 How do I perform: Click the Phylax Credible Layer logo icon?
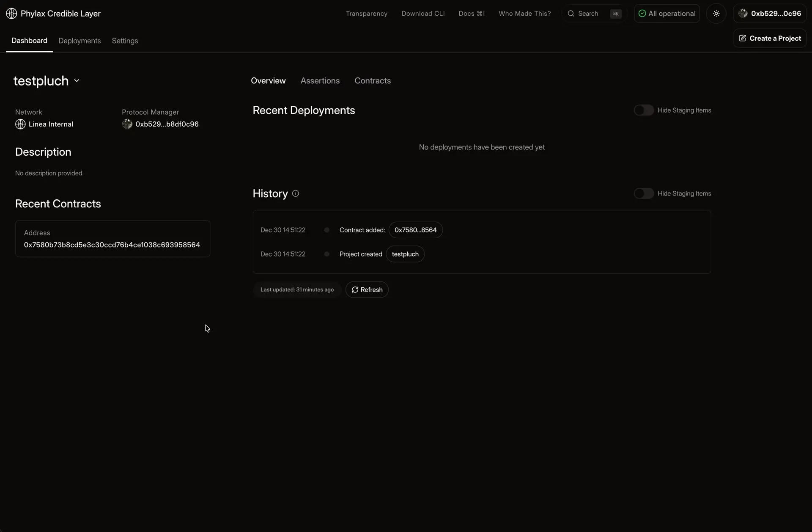[11, 13]
